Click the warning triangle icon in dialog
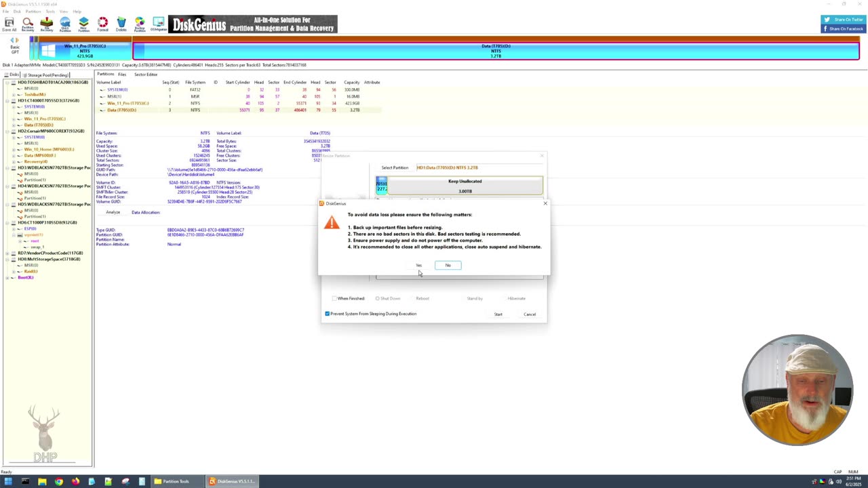The height and width of the screenshot is (488, 868). [332, 222]
